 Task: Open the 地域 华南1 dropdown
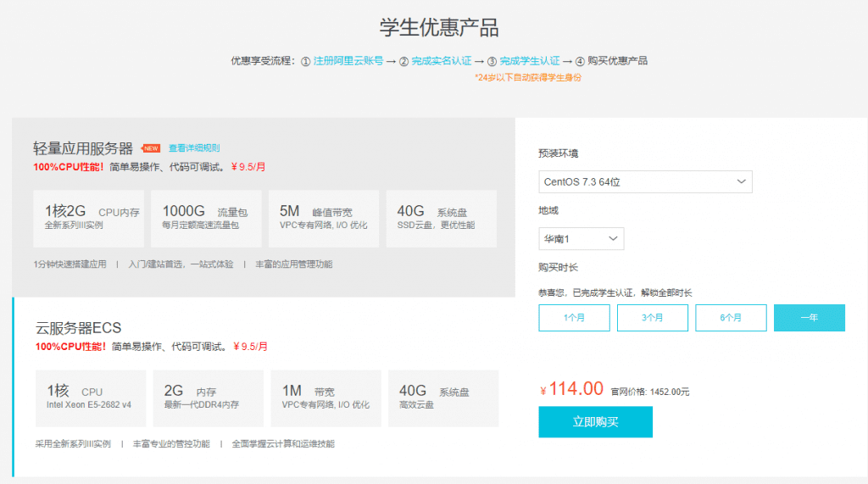point(581,239)
